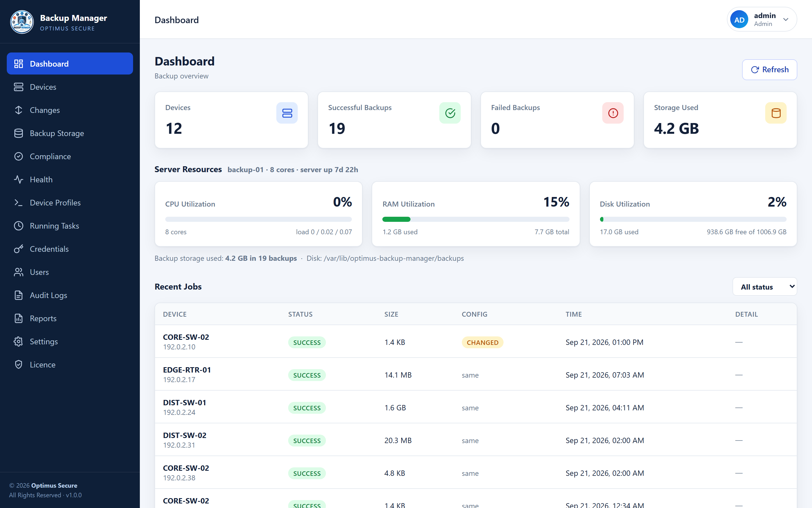
Task: Click the Users people icon
Action: (18, 272)
